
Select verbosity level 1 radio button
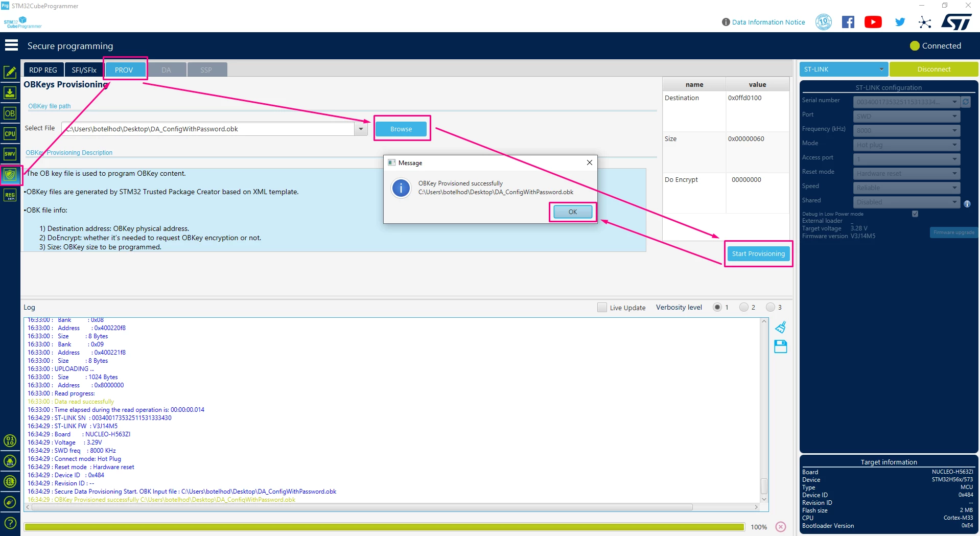(x=717, y=307)
